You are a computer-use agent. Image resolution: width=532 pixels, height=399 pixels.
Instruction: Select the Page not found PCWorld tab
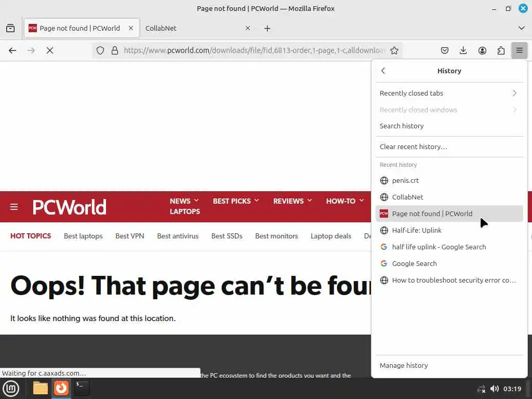(x=82, y=28)
